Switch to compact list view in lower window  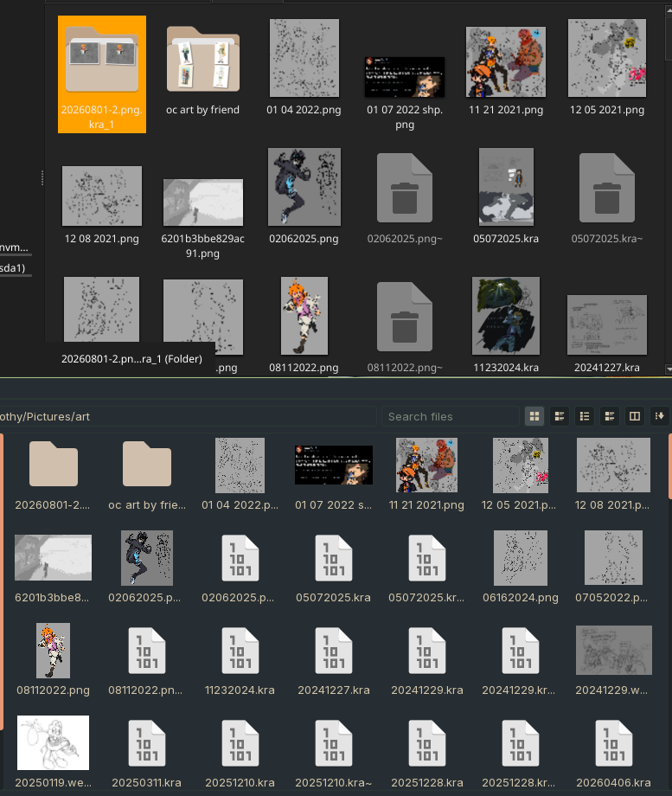pos(585,416)
